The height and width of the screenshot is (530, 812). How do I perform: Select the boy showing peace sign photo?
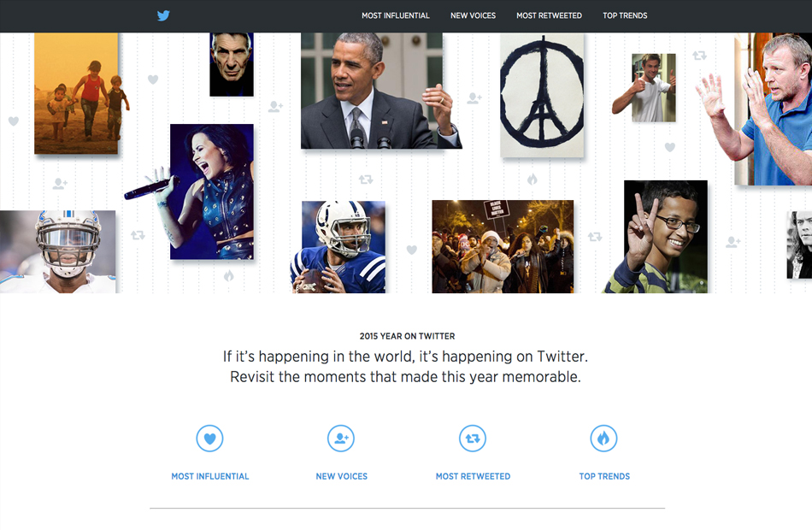coord(656,237)
